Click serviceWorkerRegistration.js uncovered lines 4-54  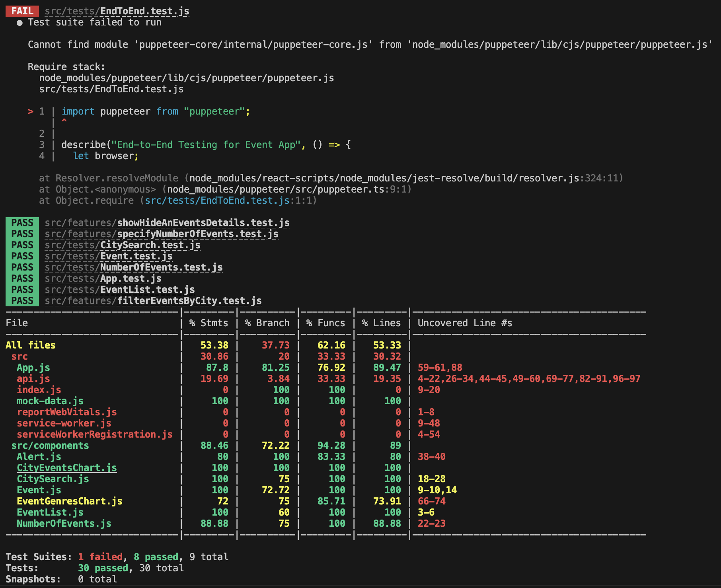point(429,434)
